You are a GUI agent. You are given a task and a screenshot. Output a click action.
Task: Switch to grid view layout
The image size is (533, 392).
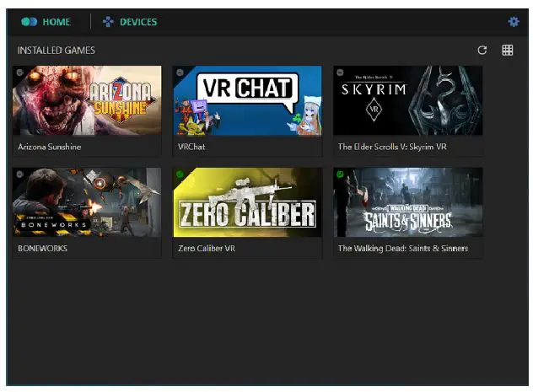pos(507,51)
